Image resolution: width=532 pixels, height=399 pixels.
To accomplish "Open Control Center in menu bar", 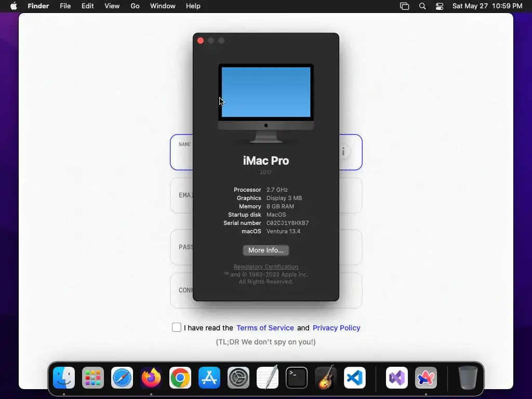I will 440,6.
